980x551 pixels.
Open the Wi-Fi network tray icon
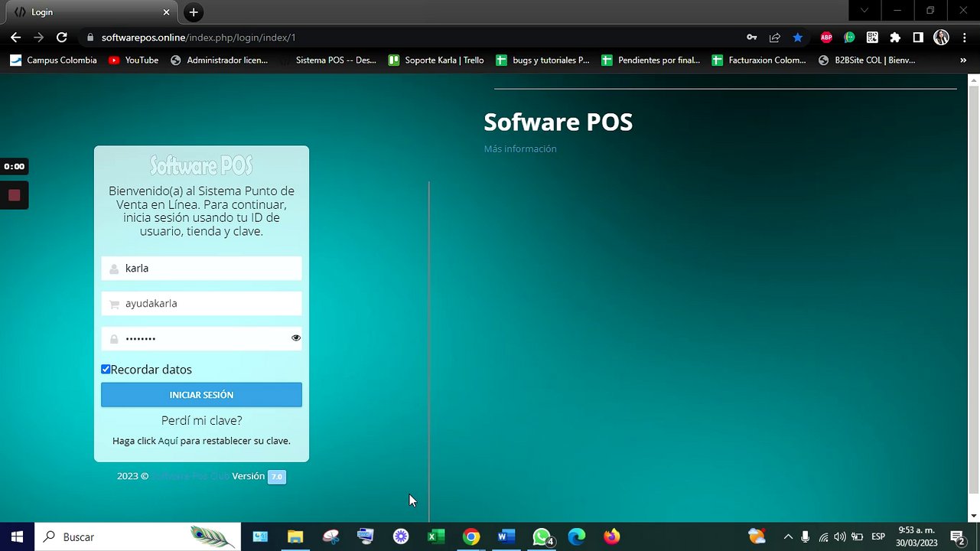823,536
